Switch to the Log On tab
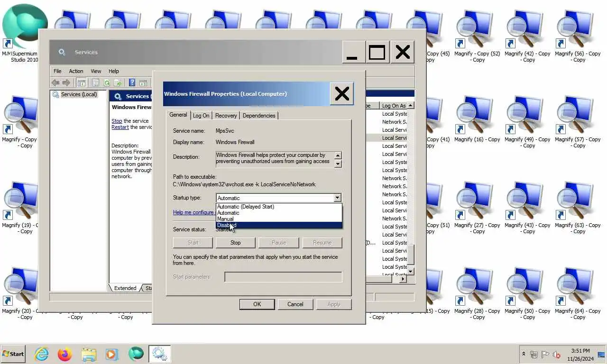This screenshot has width=607, height=364. [x=201, y=116]
